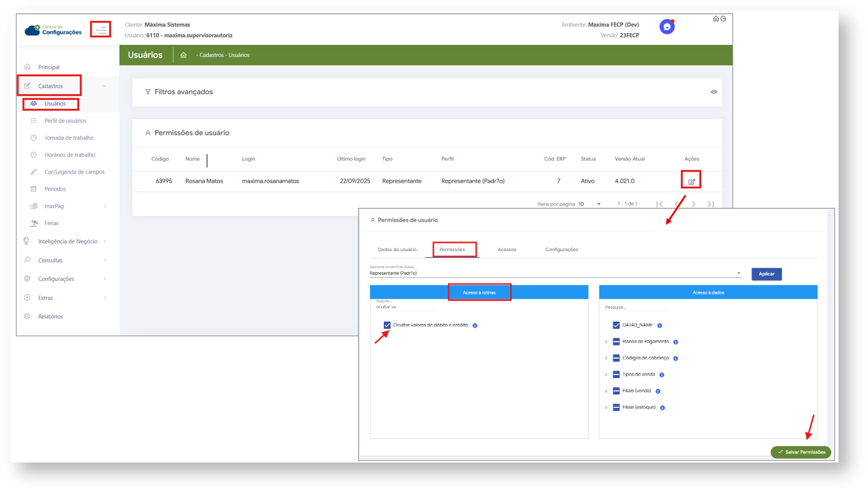The width and height of the screenshot is (868, 492).
Task: Open Relatórios from the sidebar
Action: [x=50, y=317]
